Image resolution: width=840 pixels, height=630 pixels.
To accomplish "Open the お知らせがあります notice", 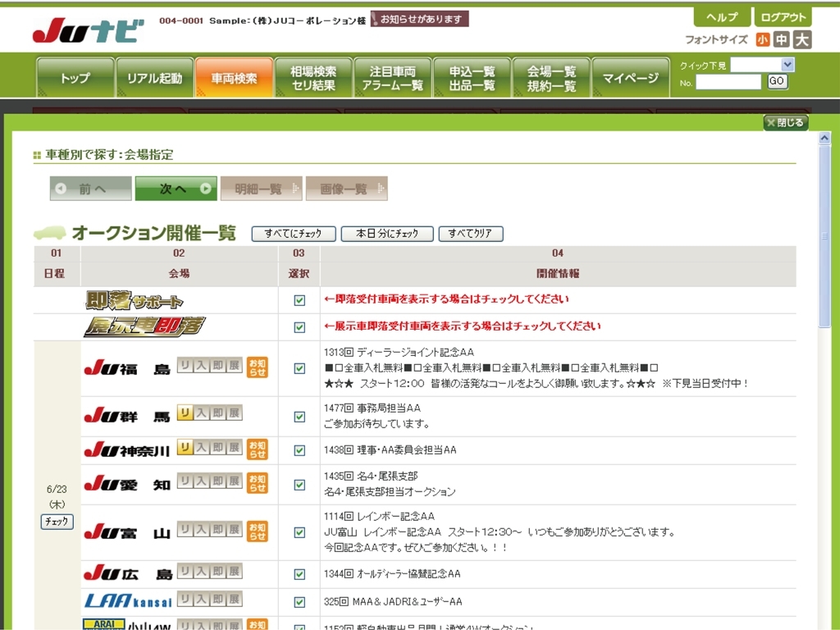I will click(x=420, y=19).
